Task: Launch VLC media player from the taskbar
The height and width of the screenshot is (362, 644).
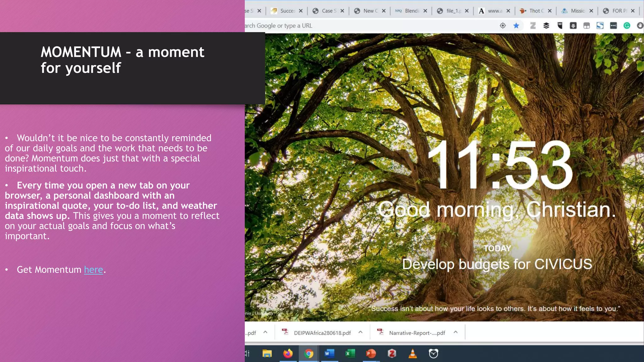Action: click(x=413, y=354)
